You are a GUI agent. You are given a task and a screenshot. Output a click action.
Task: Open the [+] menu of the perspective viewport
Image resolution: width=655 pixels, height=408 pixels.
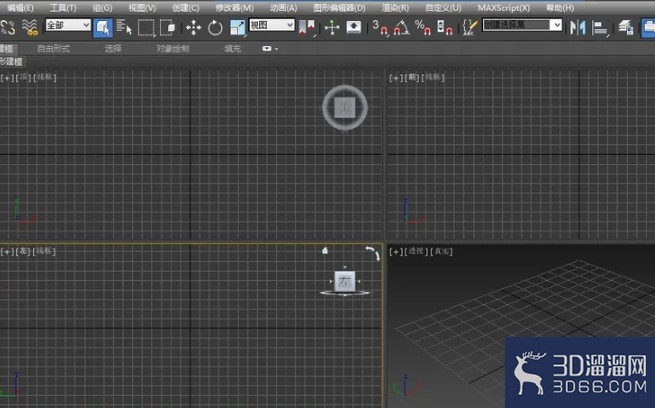tap(396, 251)
